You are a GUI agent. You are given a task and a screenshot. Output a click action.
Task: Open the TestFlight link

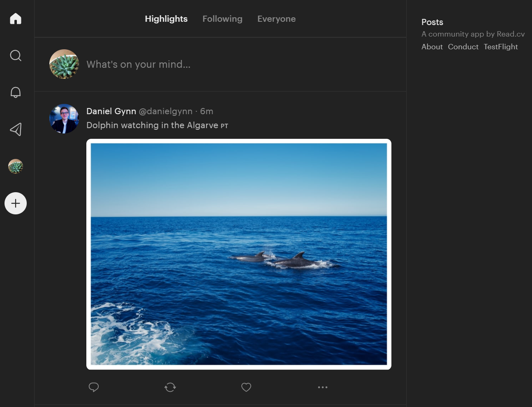pyautogui.click(x=501, y=47)
